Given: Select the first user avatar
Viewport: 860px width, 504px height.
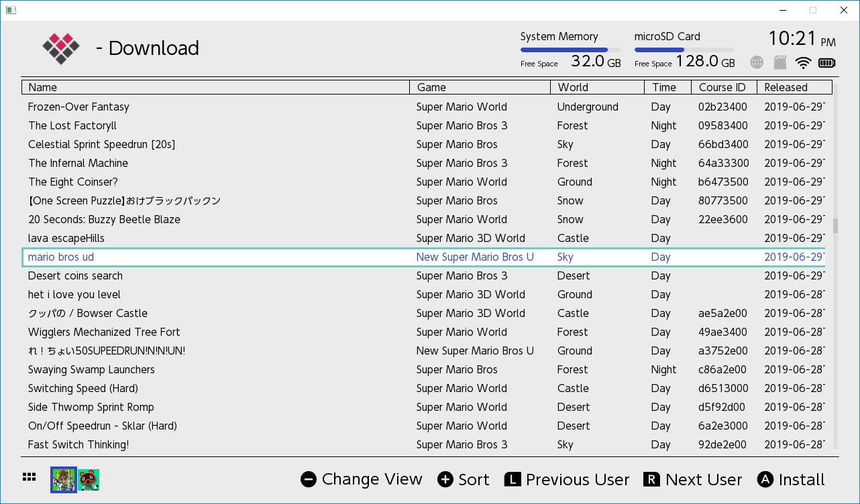Looking at the screenshot, I should point(64,480).
